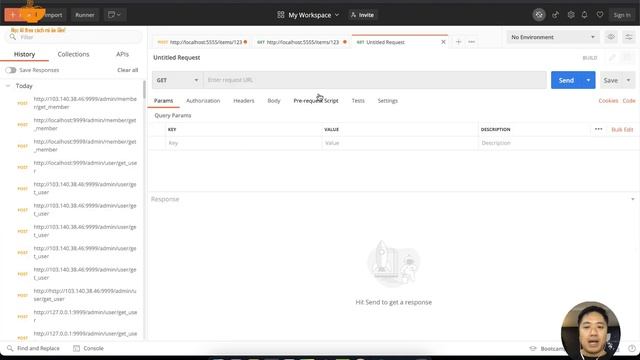Open the Bootcamp icon in status bar
Screen dimensions: 640x360
tap(533, 349)
